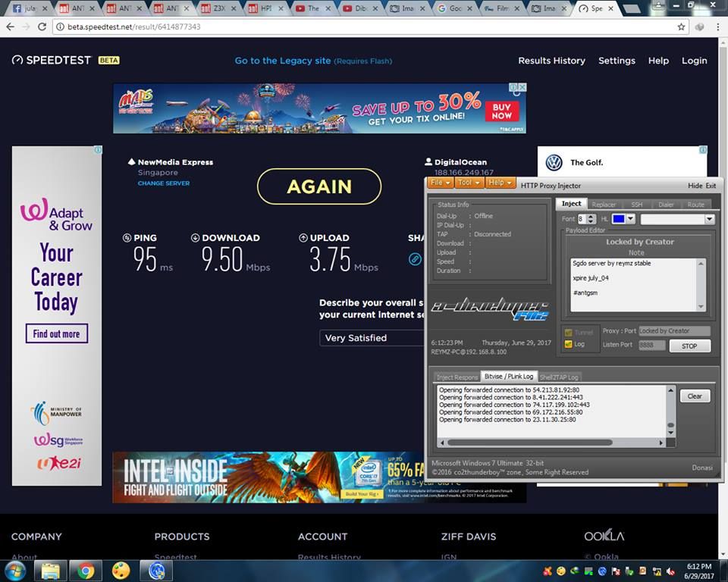Click the log horizontal scrollbar thumb
728x582 pixels.
pyautogui.click(x=529, y=443)
